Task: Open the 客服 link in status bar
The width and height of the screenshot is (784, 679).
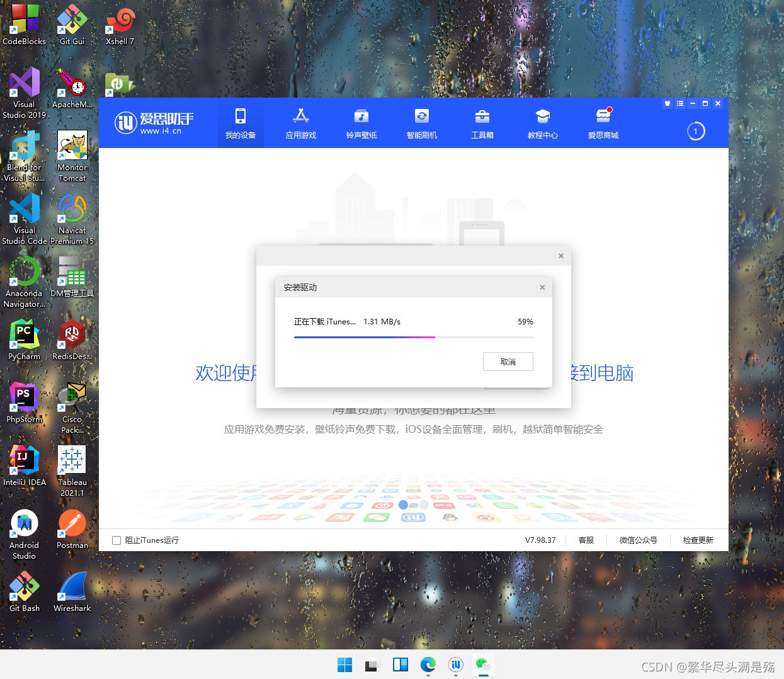Action: pyautogui.click(x=586, y=540)
